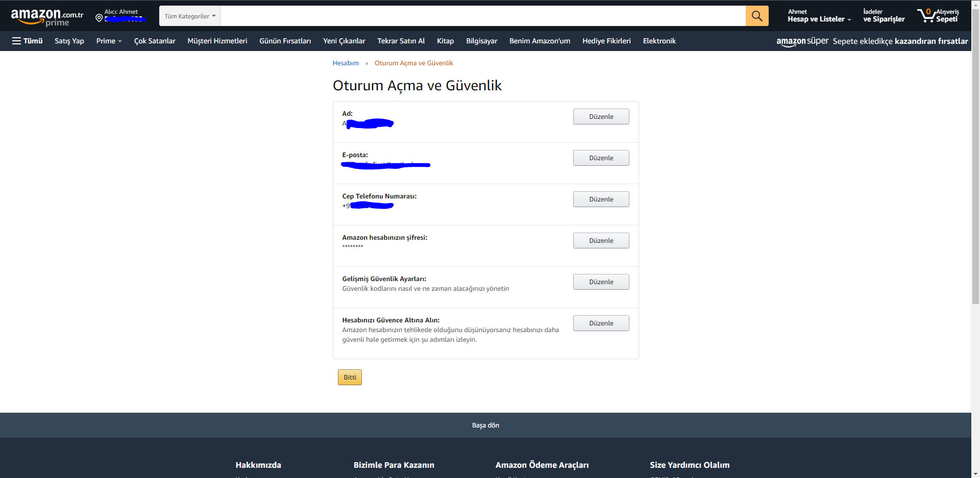Click Düzenle next to E-posta
The image size is (980, 478).
point(601,158)
